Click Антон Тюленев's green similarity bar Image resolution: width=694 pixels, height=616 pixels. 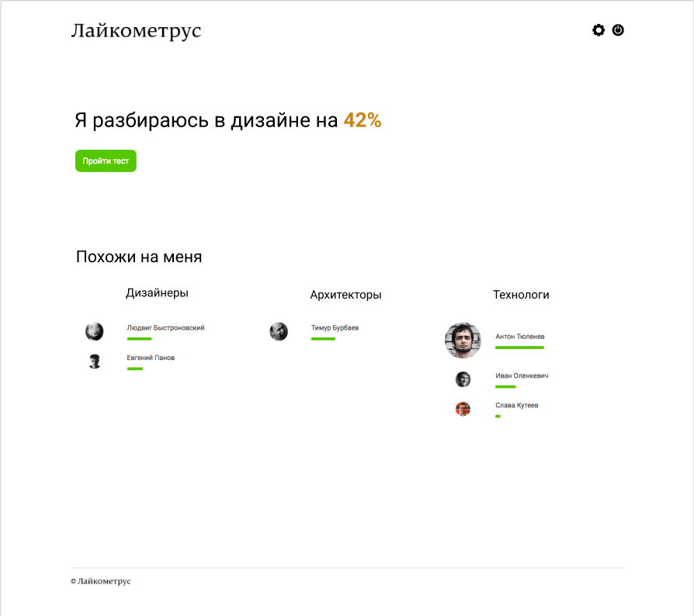tap(519, 348)
